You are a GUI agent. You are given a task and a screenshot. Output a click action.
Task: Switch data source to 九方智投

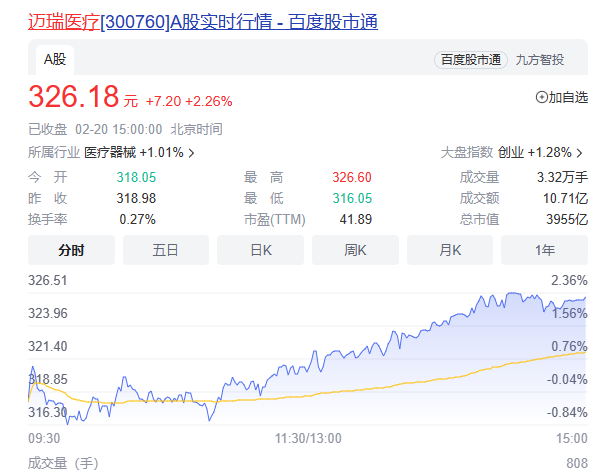pos(540,60)
